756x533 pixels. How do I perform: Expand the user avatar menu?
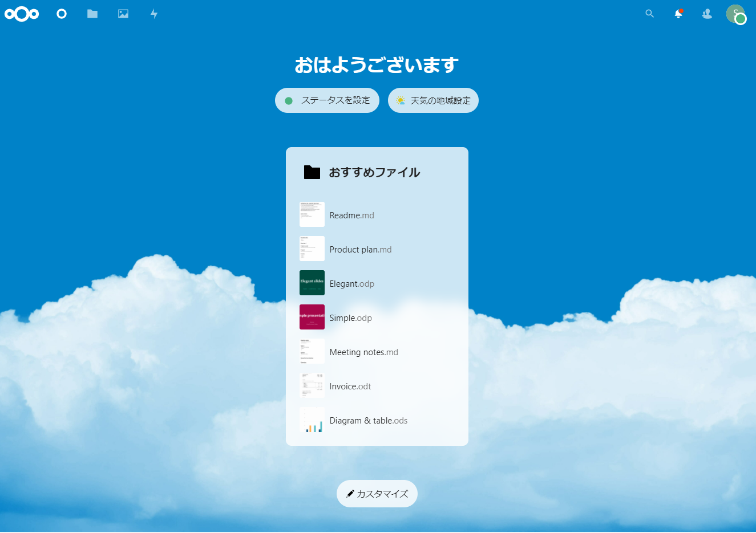pos(735,14)
